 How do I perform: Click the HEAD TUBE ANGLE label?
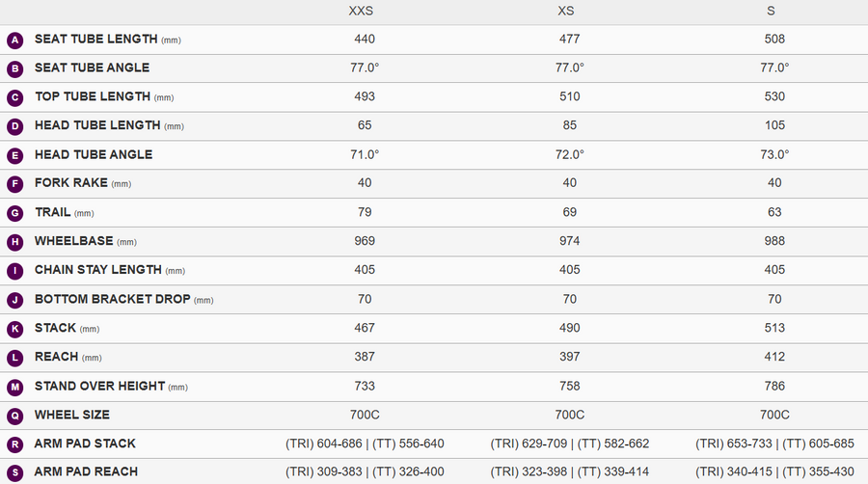pyautogui.click(x=94, y=155)
